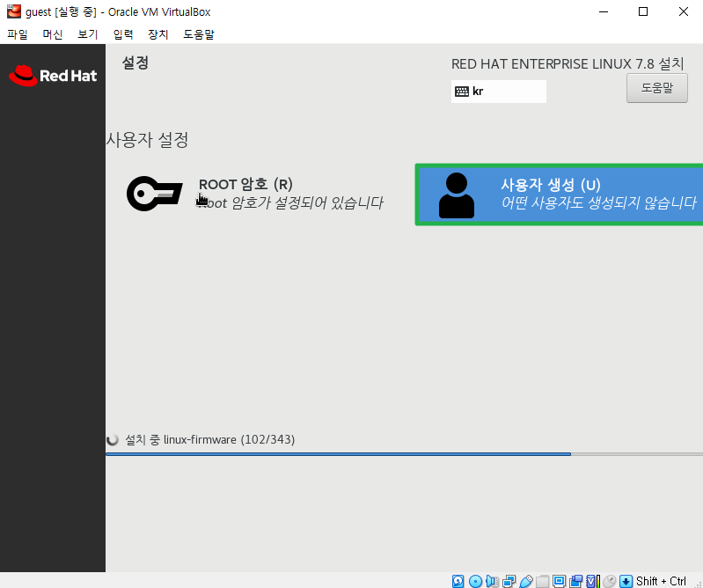Click the network adapters status icon
The image size is (703, 588).
(x=509, y=581)
